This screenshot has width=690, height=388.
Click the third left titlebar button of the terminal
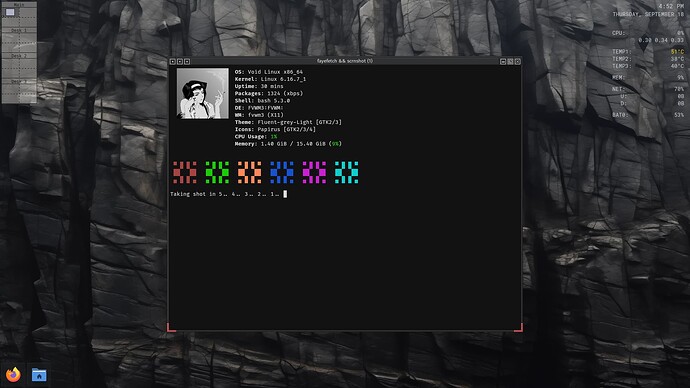pyautogui.click(x=187, y=62)
